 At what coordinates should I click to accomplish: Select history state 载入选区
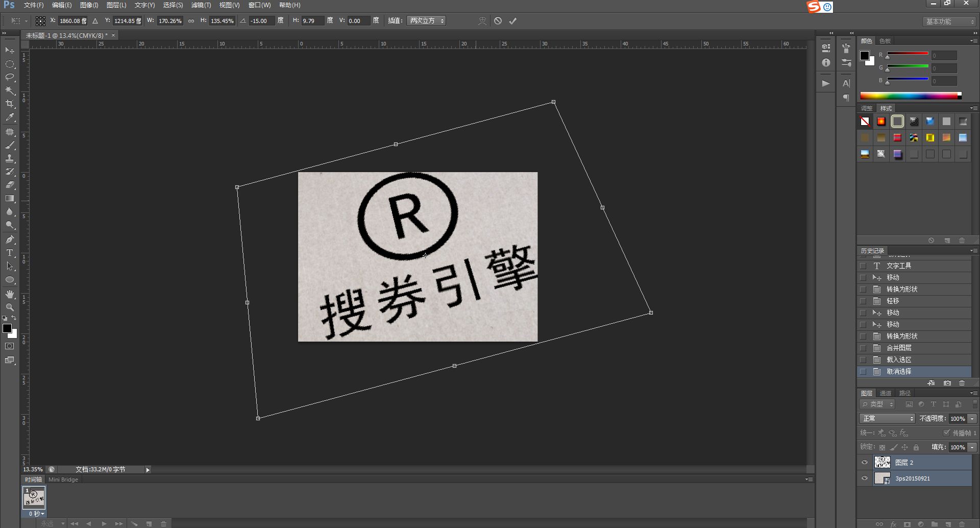pyautogui.click(x=914, y=360)
